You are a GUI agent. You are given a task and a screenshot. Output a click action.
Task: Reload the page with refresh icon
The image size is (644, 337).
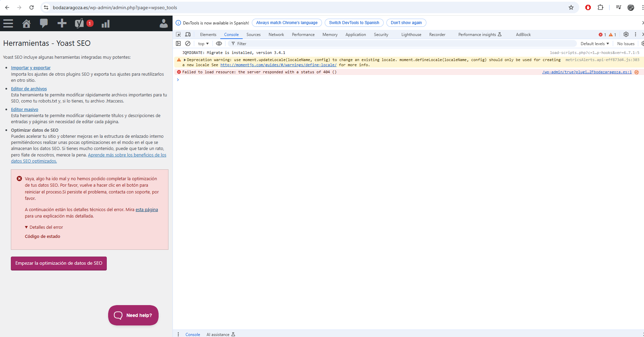(32, 7)
